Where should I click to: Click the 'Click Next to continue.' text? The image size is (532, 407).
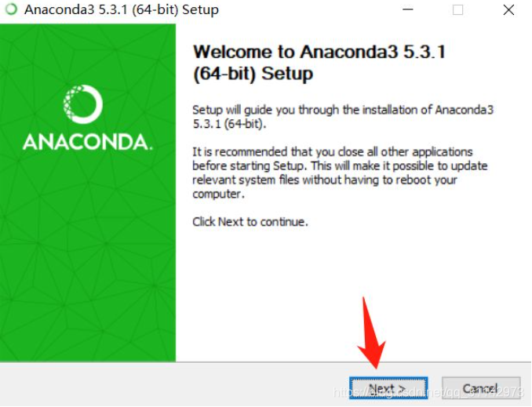(x=250, y=222)
